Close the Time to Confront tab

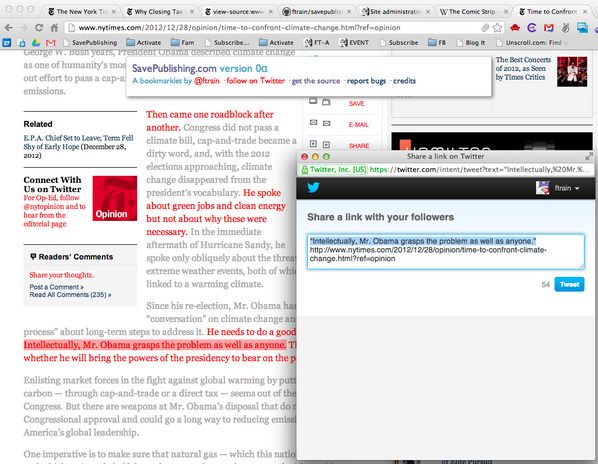pyautogui.click(x=585, y=12)
